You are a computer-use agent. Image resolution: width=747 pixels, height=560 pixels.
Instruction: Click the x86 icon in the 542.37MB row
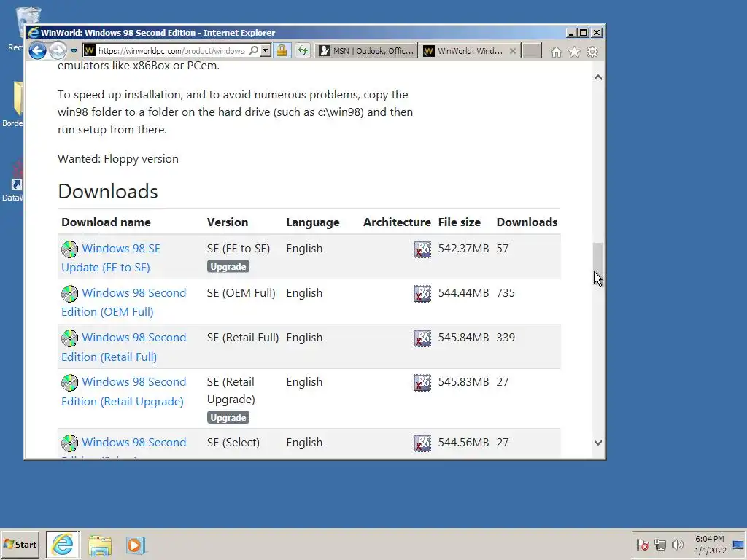tap(422, 249)
